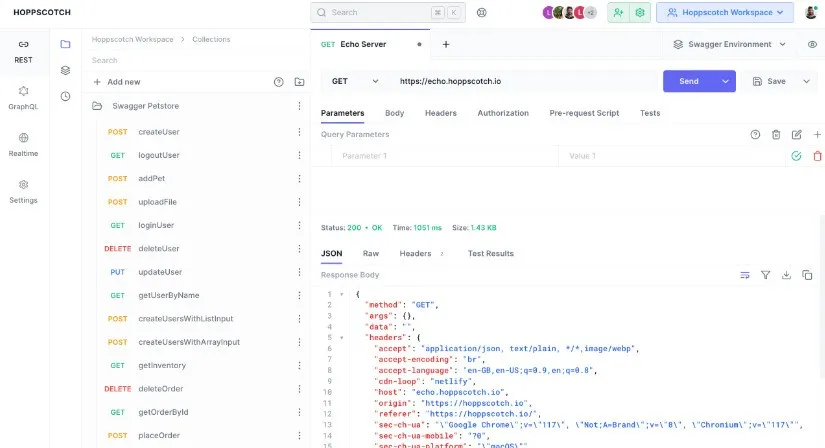Click the Send button
Screen dimensions: 825x448
(x=689, y=81)
